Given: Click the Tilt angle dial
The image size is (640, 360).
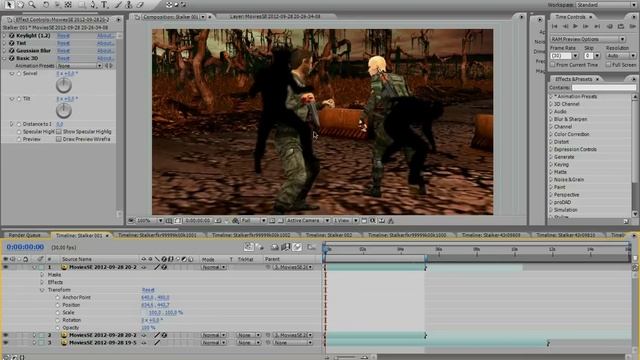Looking at the screenshot, I should pyautogui.click(x=63, y=110).
